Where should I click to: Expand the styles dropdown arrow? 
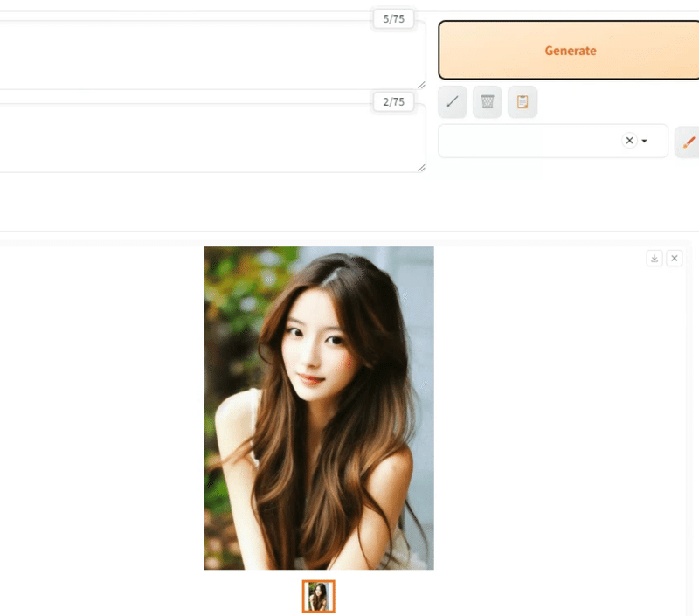click(x=644, y=141)
